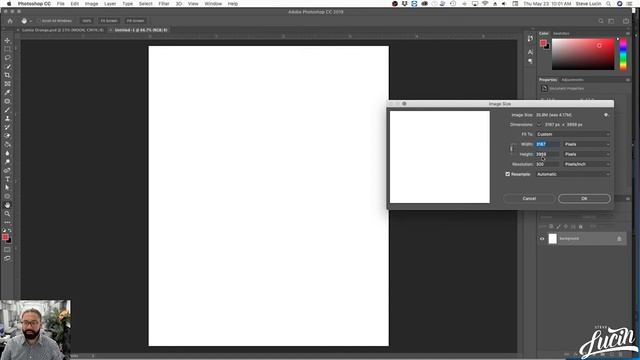Click the 100% button in options bar
640x360 pixels.
[x=87, y=21]
